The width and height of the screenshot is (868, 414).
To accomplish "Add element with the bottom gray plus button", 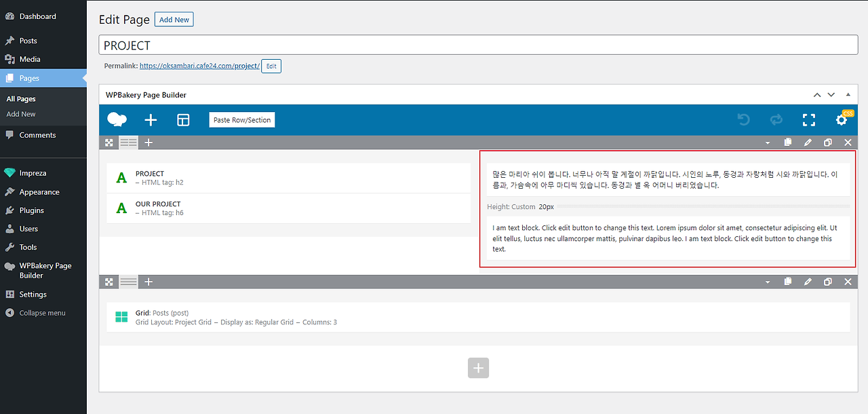I will click(x=478, y=368).
